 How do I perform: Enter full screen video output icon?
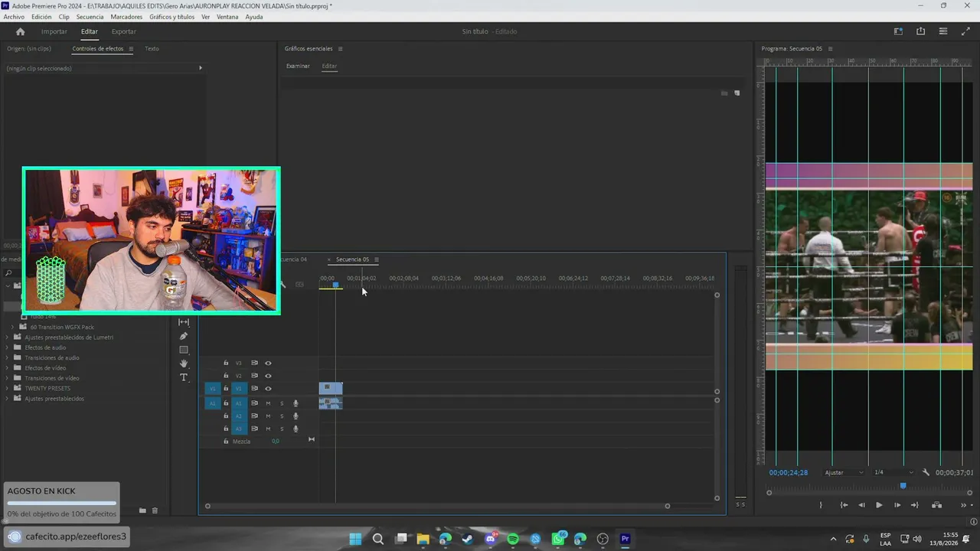965,31
